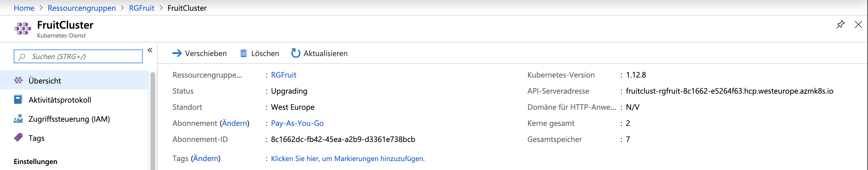Click link to add Markierungen tags
The width and height of the screenshot is (868, 170).
point(348,159)
